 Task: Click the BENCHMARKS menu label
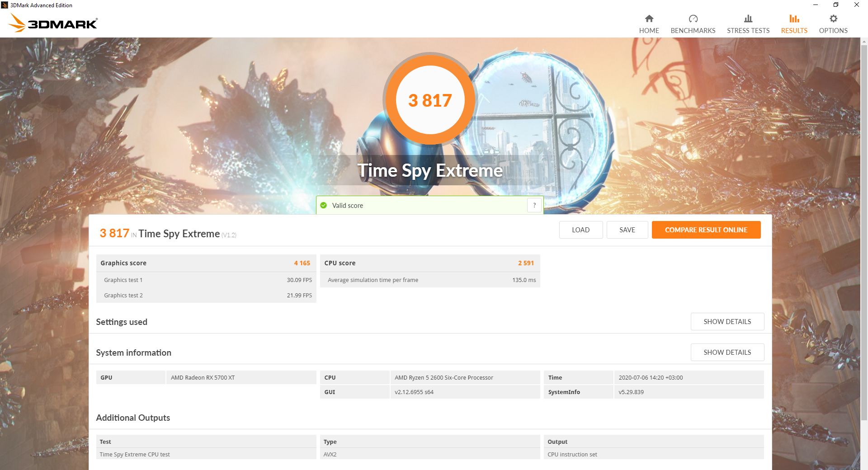(693, 31)
